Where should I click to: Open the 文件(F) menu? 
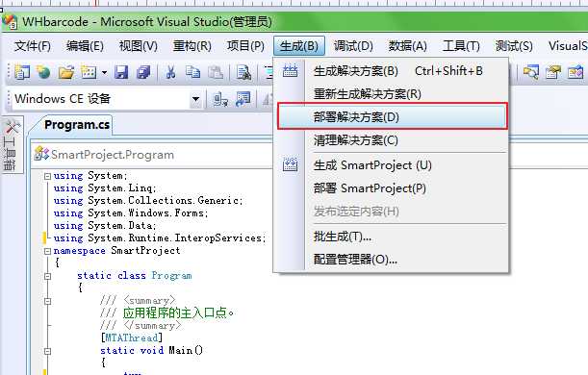(33, 46)
